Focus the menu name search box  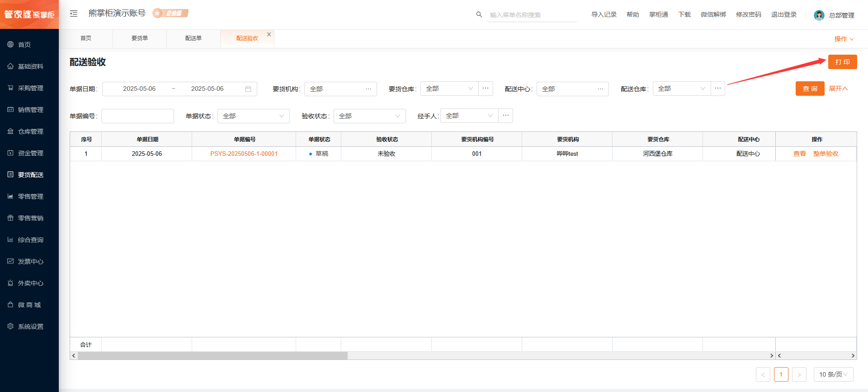point(532,15)
